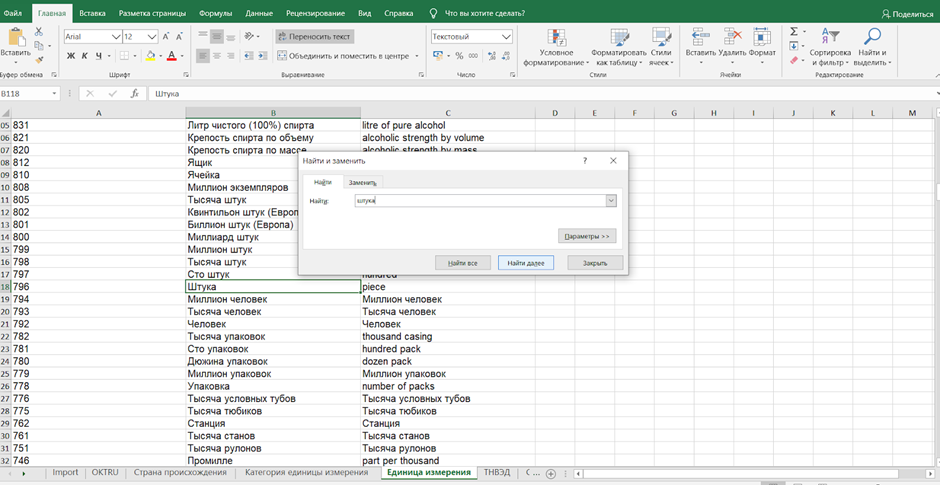
Task: Expand the search history dropdown in Find dialog
Action: click(611, 200)
